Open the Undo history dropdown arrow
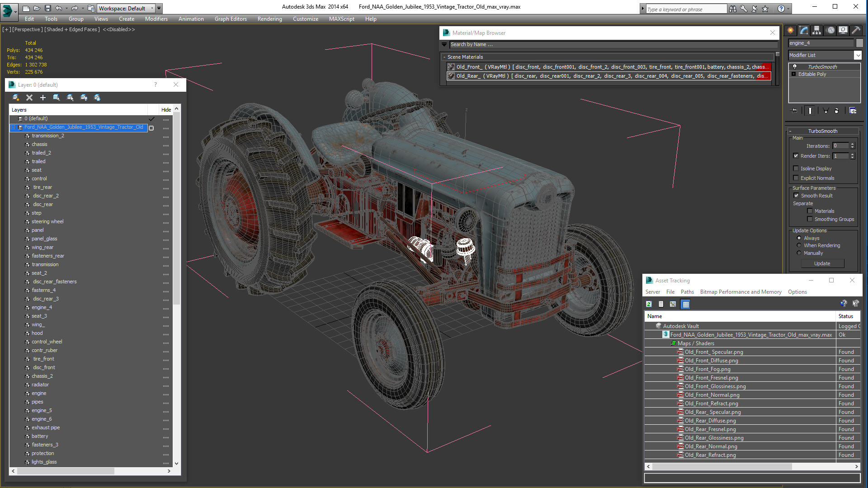Image resolution: width=868 pixels, height=488 pixels. (x=66, y=8)
